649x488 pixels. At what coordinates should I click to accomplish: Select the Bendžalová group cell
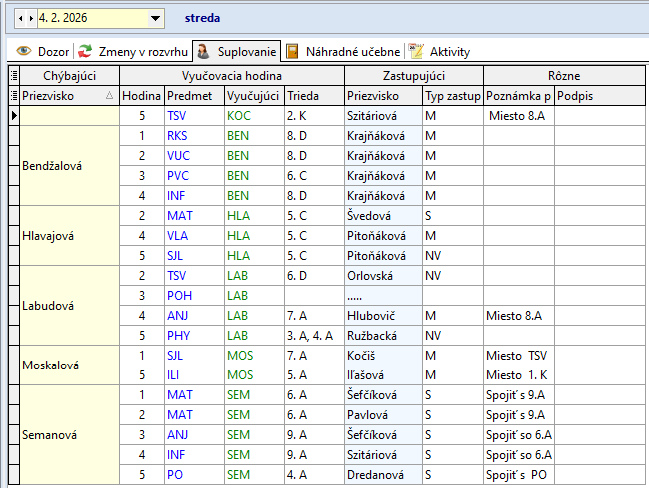pos(70,166)
